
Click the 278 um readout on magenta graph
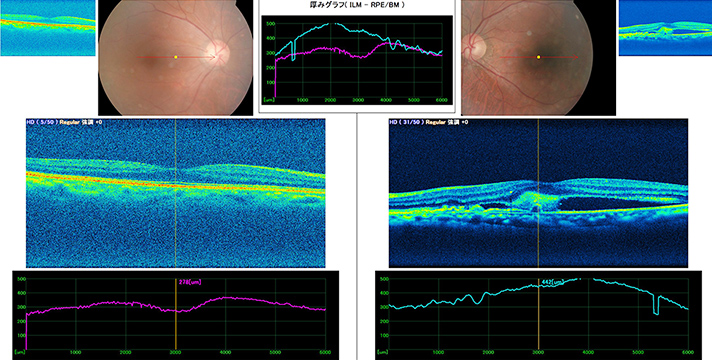(x=189, y=282)
